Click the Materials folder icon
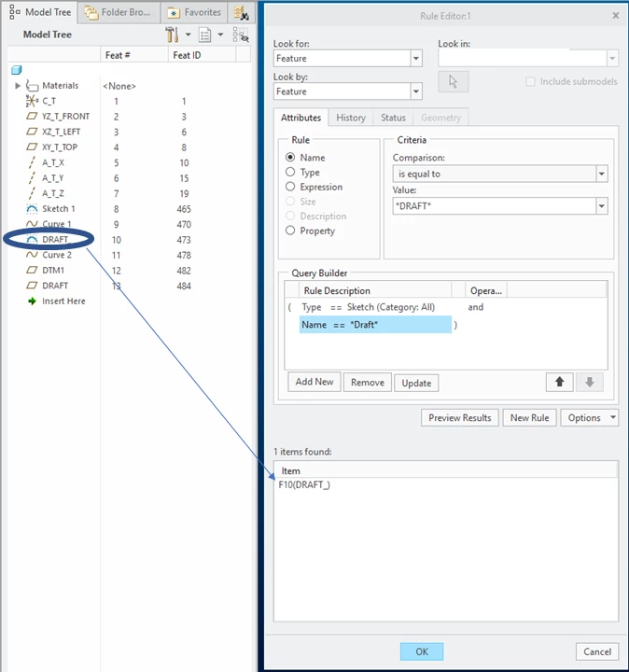Viewport: 629px width, 672px height. point(32,86)
